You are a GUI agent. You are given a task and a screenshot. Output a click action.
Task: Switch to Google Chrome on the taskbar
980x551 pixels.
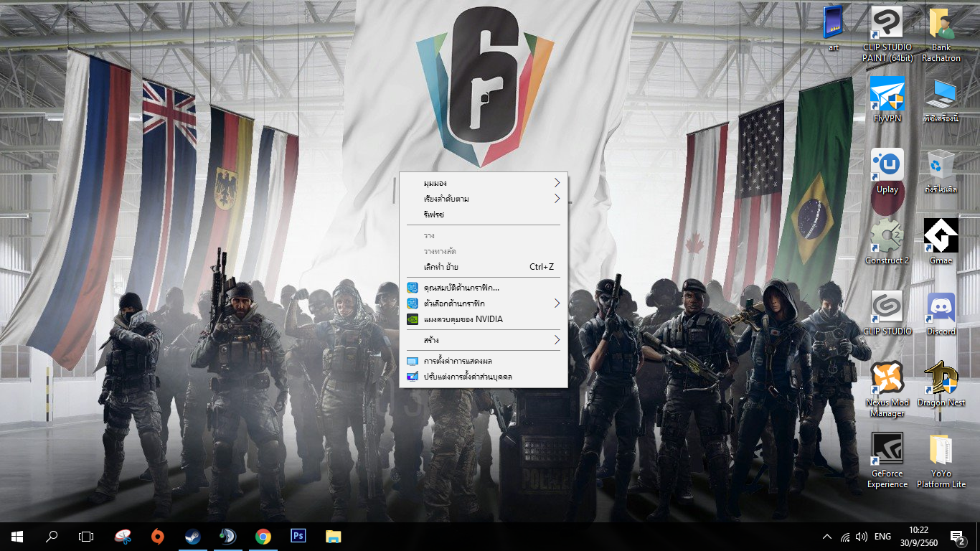point(263,537)
